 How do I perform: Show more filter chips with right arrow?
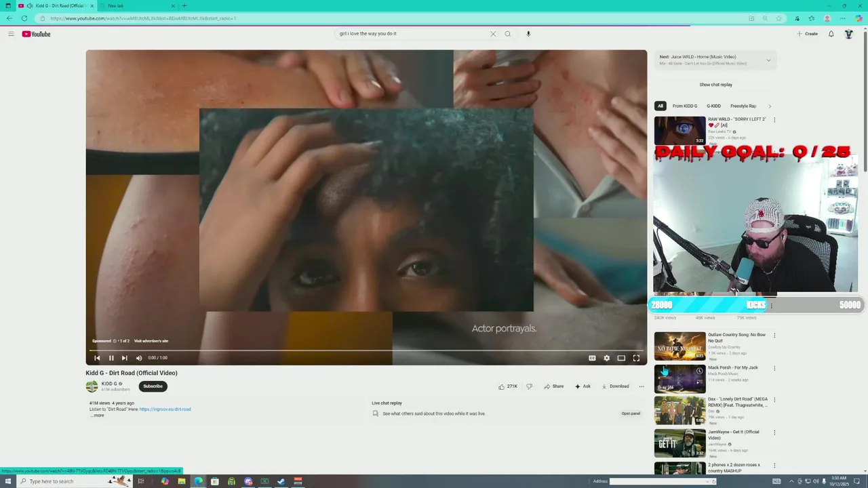(769, 106)
